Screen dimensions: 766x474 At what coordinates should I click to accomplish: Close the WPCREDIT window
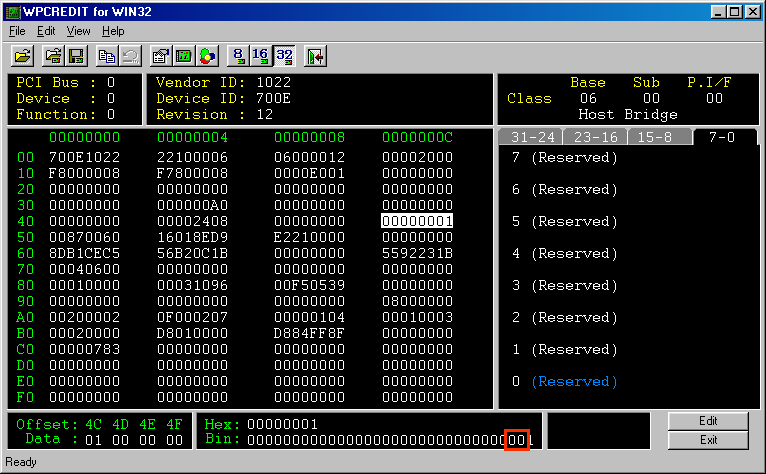(x=752, y=12)
